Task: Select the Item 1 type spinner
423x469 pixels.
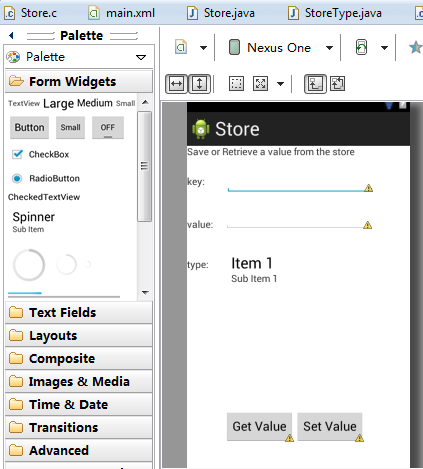Action: [x=254, y=269]
